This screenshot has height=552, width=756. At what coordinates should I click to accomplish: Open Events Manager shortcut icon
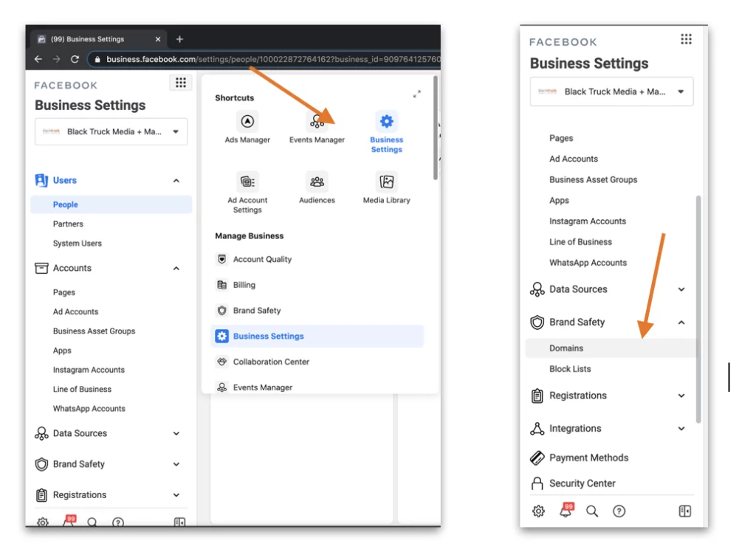click(317, 122)
